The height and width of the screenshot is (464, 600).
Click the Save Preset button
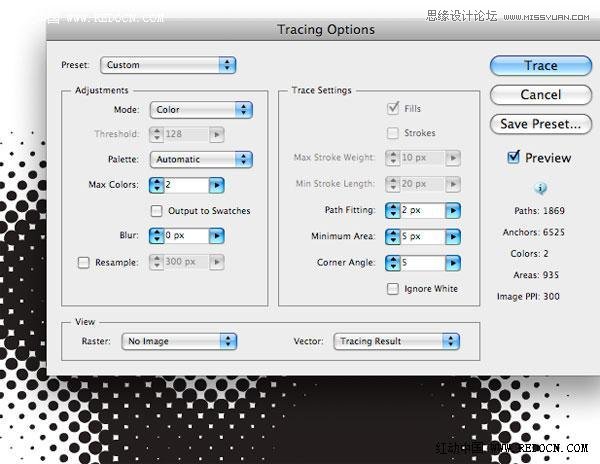point(540,124)
